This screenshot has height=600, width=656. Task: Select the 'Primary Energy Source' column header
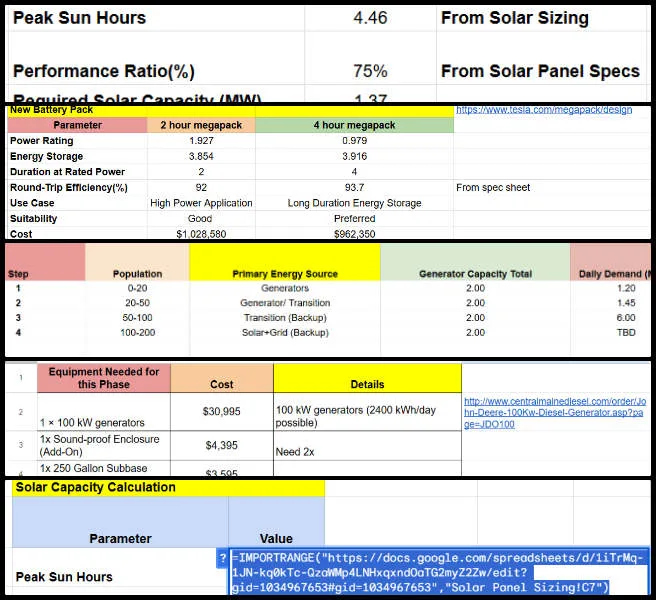(x=285, y=262)
